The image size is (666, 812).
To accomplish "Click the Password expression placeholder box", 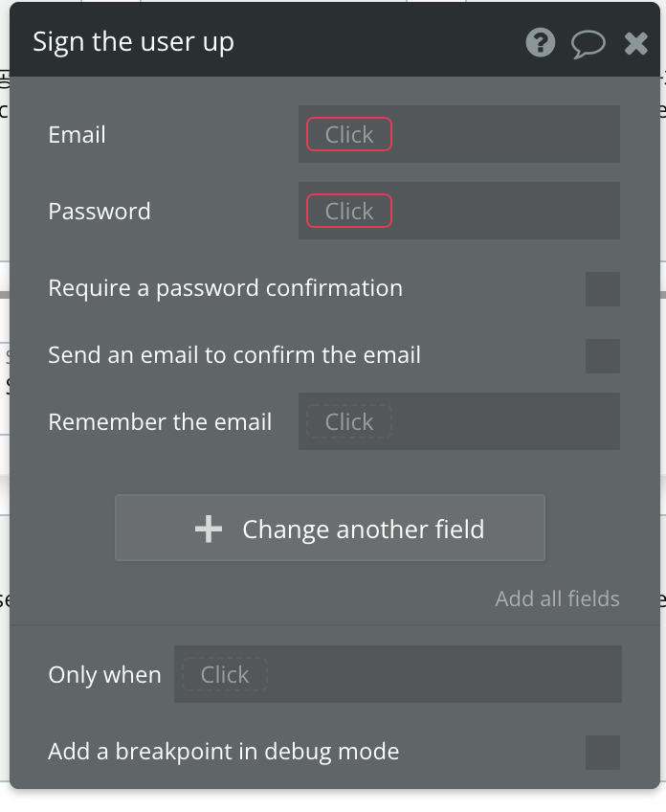I will coord(349,212).
